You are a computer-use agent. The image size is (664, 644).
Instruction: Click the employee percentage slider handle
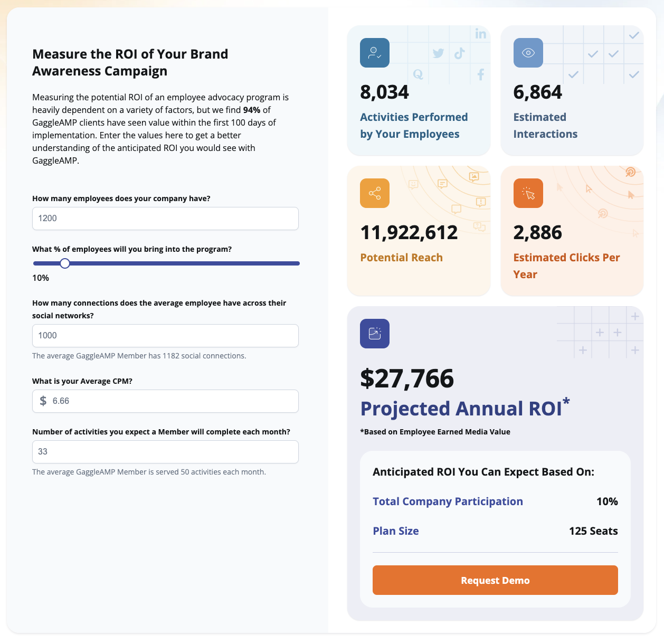point(65,263)
